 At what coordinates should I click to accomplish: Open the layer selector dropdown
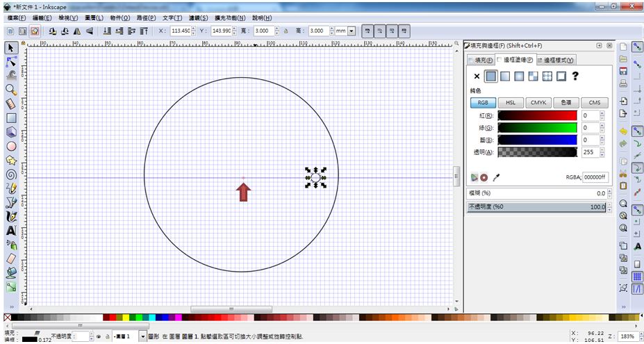[142, 336]
